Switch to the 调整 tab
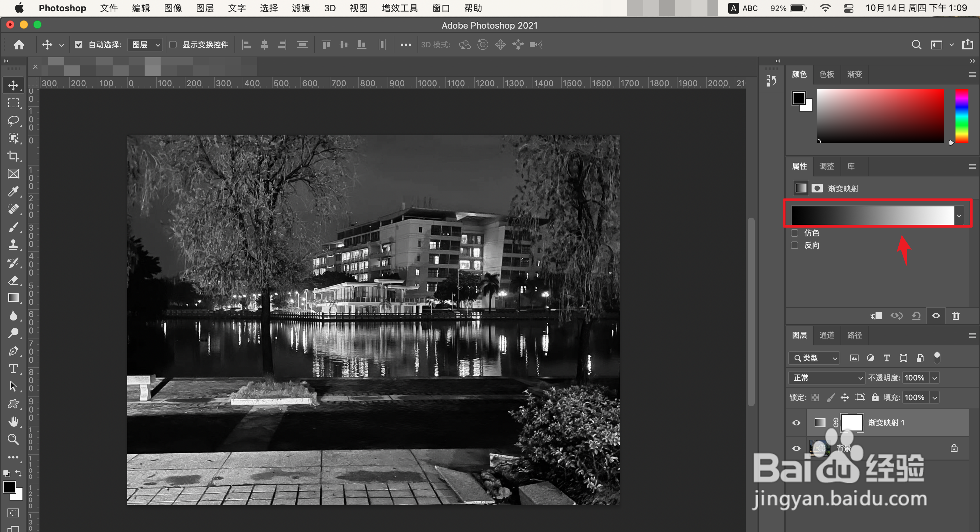The image size is (980, 532). [827, 167]
